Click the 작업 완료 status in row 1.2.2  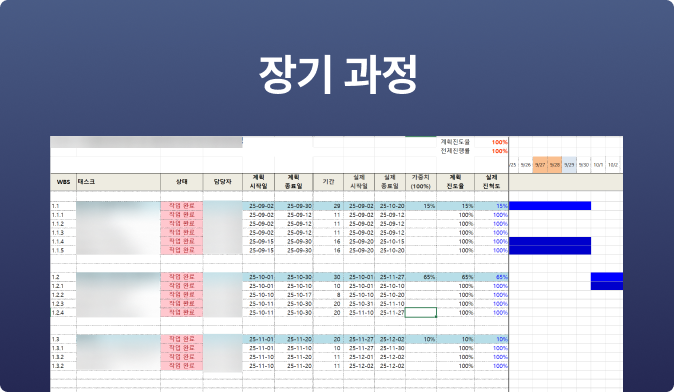[x=181, y=295]
